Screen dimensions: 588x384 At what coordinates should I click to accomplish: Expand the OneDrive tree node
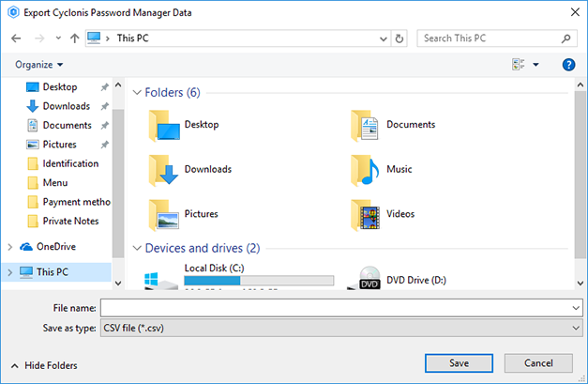tap(10, 247)
